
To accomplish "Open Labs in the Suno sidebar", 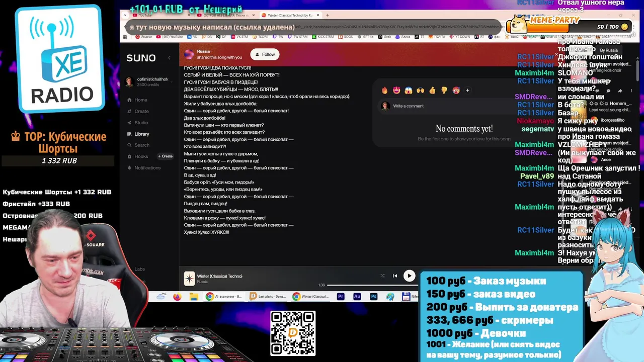I will tap(139, 269).
